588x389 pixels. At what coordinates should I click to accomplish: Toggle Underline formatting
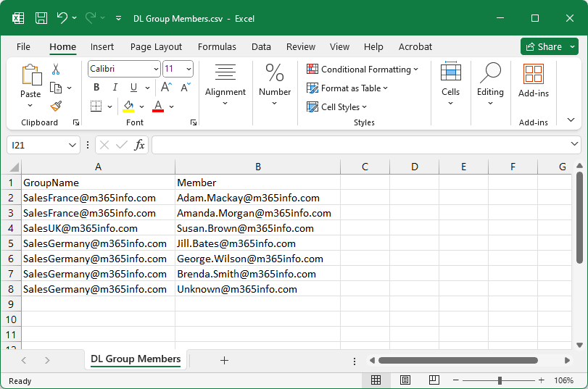tap(133, 88)
